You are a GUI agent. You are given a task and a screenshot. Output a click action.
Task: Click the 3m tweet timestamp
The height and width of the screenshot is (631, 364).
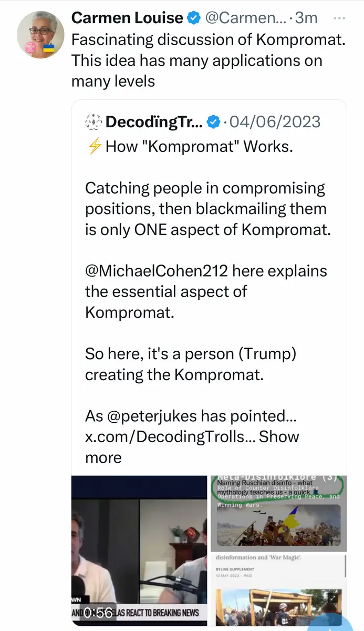coord(306,18)
